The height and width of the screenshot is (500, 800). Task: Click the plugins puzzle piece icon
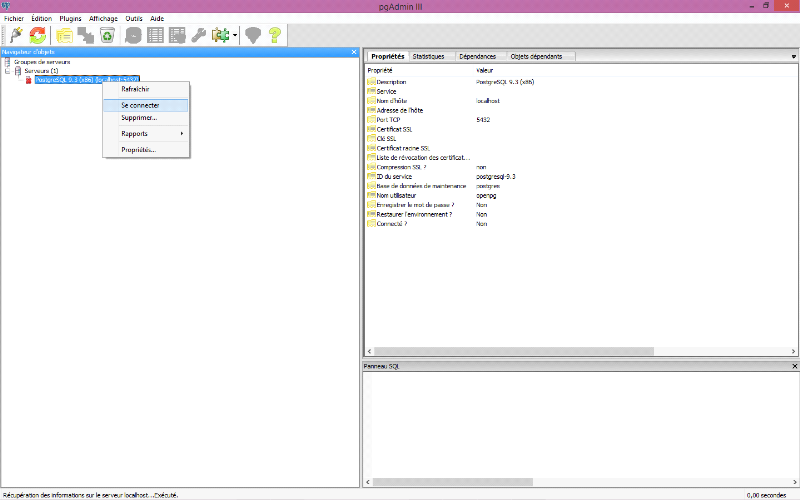click(x=220, y=35)
